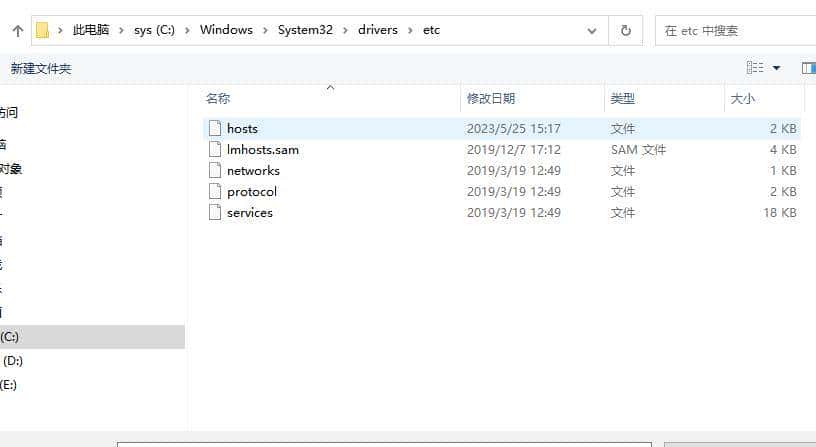Expand chevron after Windows breadcrumb
This screenshot has height=447, width=816.
point(265,31)
